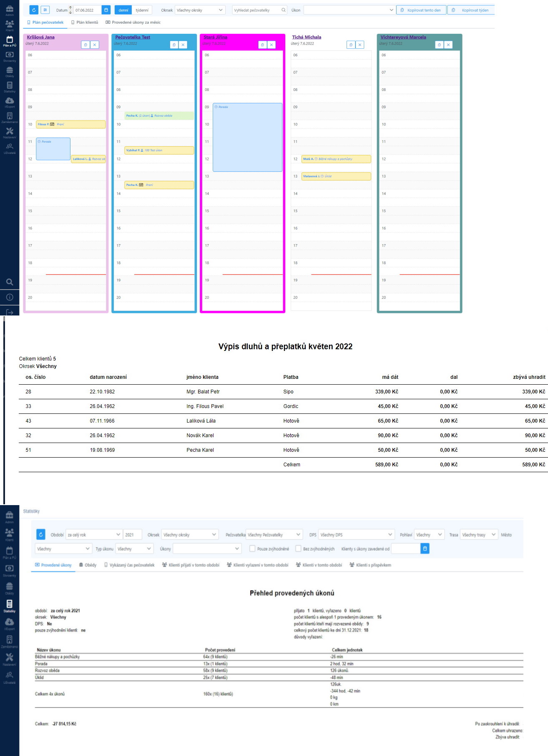Click the year field showing 2021
The height and width of the screenshot is (756, 548).
point(133,535)
